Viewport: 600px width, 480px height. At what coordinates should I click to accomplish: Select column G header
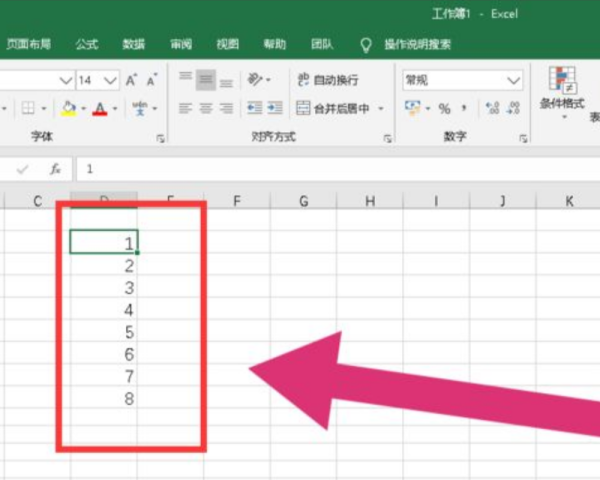[303, 201]
